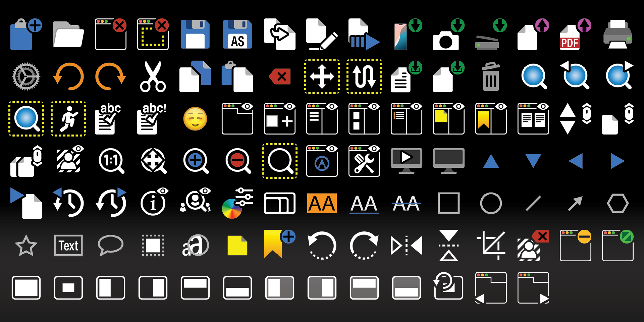644x322 pixels.
Task: Click the blue up triangle arrow
Action: pyautogui.click(x=491, y=161)
